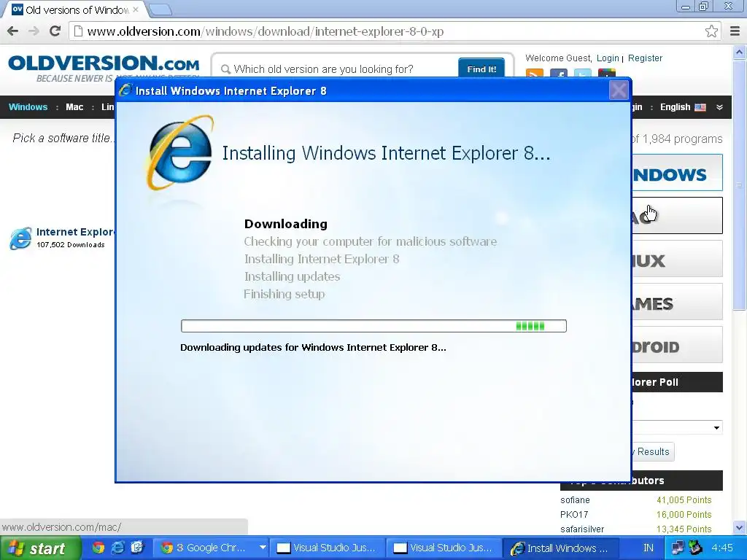Expand the double-chevron next to English
747x560 pixels.
719,107
